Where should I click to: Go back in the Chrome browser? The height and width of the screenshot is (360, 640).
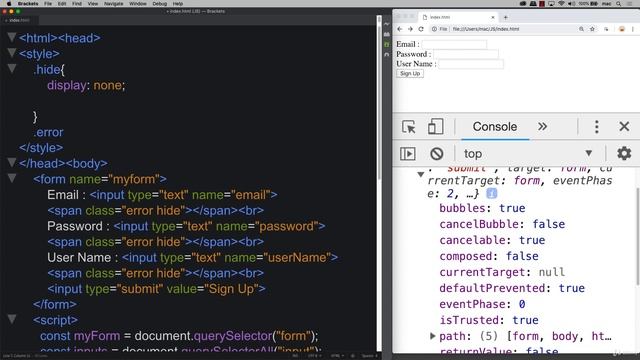400,29
